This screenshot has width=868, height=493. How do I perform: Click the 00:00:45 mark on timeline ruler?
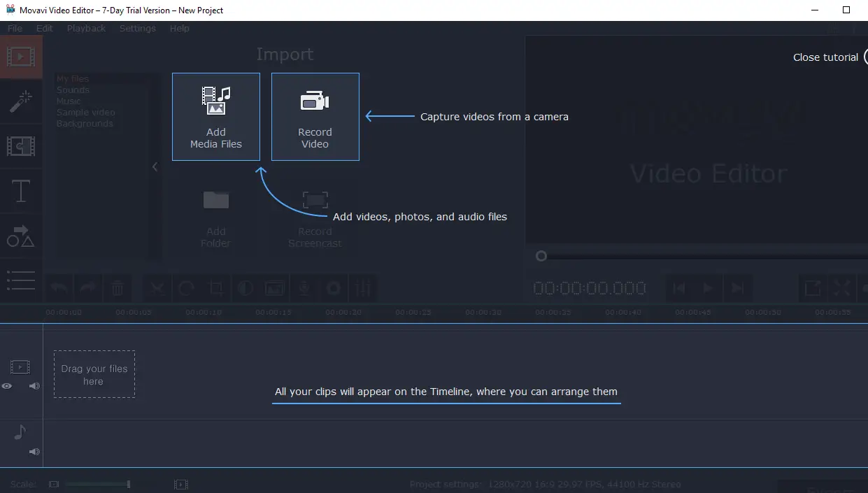[693, 313]
